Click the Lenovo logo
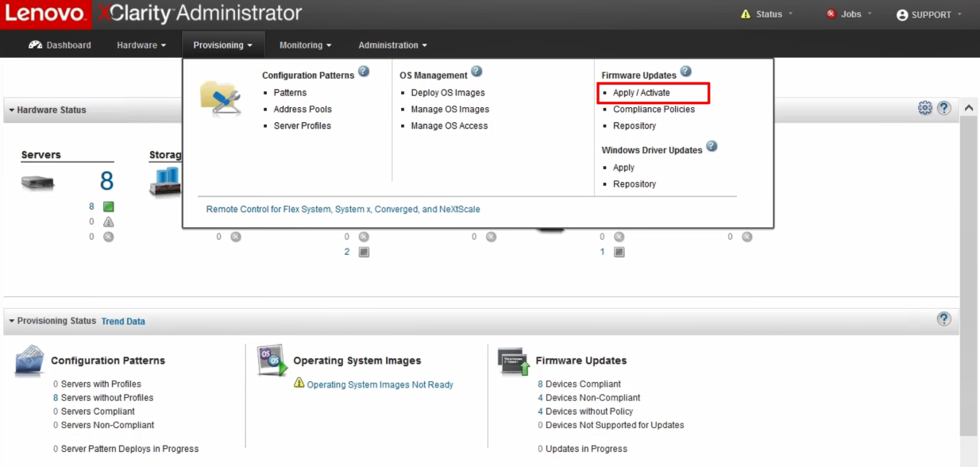 [44, 14]
